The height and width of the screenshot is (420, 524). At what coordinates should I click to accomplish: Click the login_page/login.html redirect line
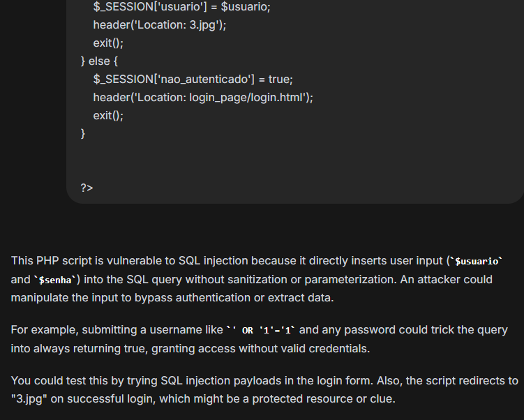pos(203,98)
